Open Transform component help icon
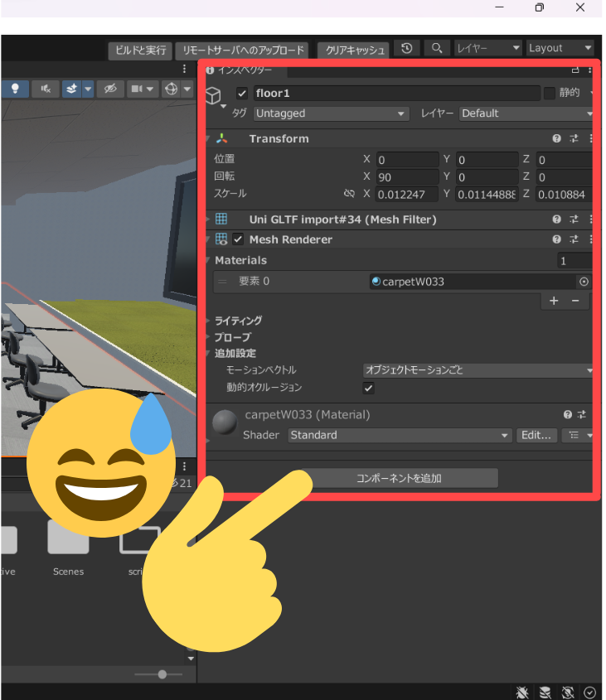This screenshot has width=606, height=700. click(557, 139)
